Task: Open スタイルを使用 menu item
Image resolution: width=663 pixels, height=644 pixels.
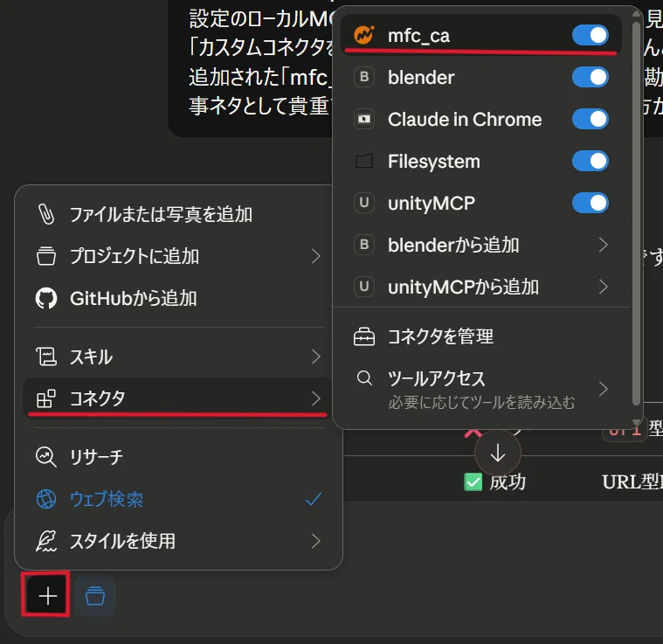Action: [x=178, y=541]
